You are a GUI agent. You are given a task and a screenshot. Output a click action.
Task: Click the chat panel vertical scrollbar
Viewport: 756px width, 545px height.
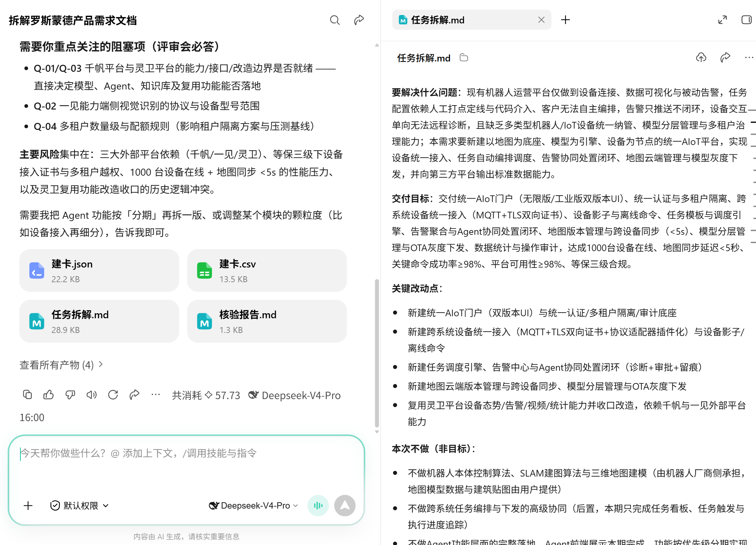(x=377, y=353)
